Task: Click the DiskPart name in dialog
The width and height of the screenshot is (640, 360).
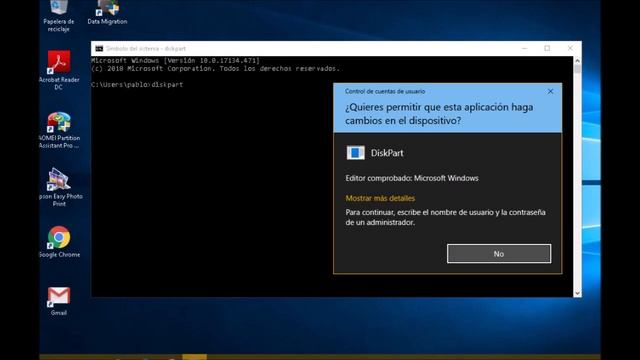Action: (x=387, y=153)
